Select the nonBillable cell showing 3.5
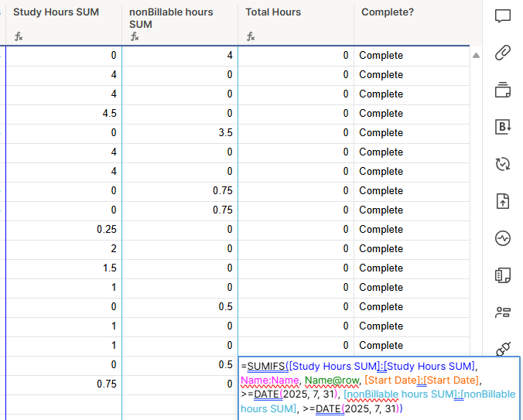 pos(179,133)
